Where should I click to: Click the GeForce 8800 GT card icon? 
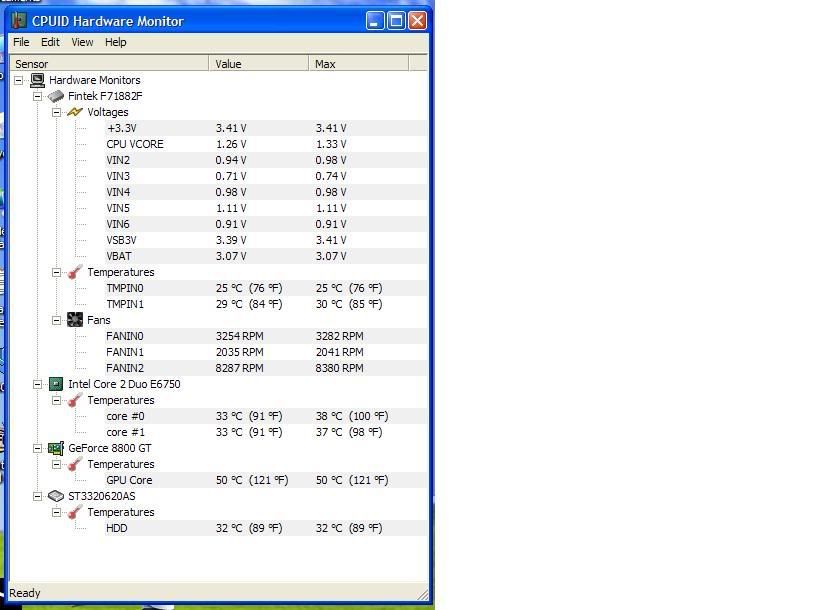[56, 448]
